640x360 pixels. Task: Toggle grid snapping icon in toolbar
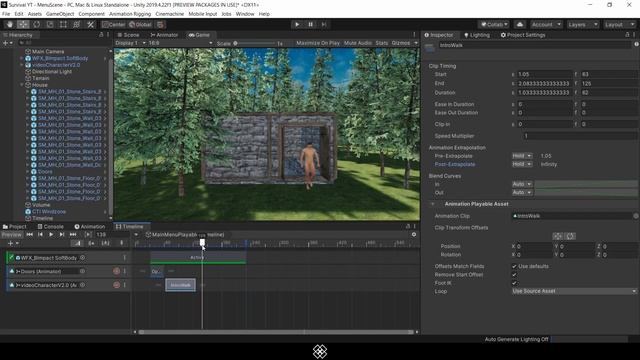(161, 24)
